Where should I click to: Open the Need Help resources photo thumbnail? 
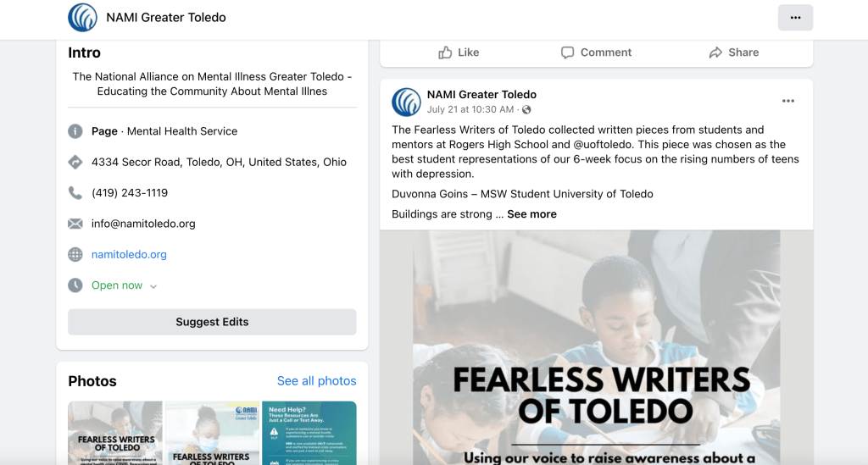(x=309, y=433)
